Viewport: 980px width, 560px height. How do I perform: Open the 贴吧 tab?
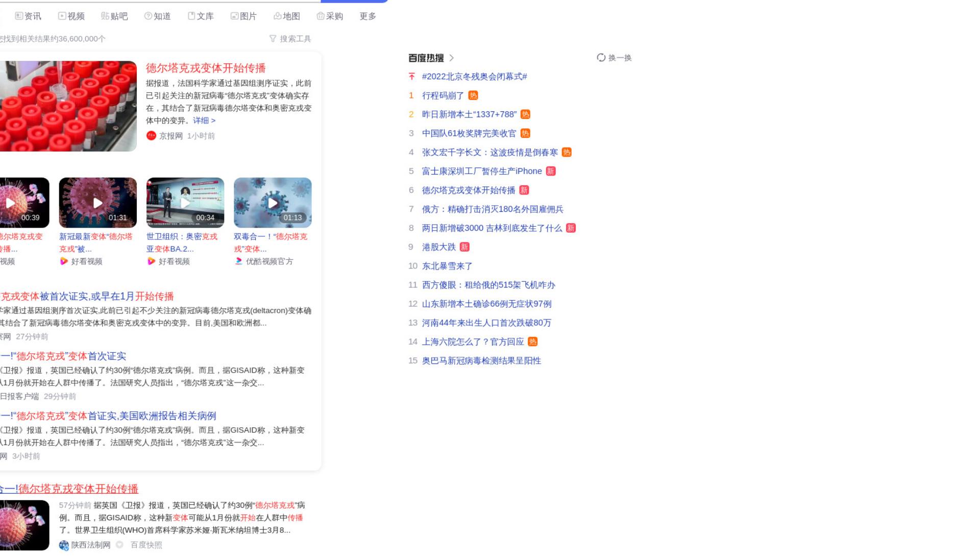pyautogui.click(x=114, y=16)
